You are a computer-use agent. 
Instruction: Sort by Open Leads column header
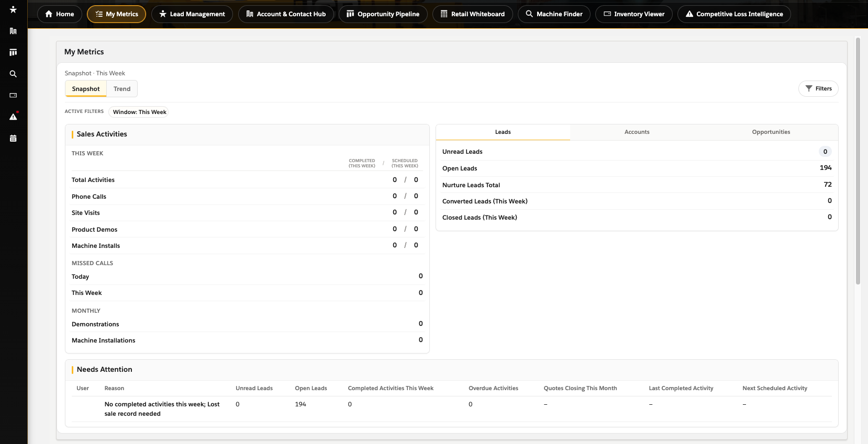point(311,388)
